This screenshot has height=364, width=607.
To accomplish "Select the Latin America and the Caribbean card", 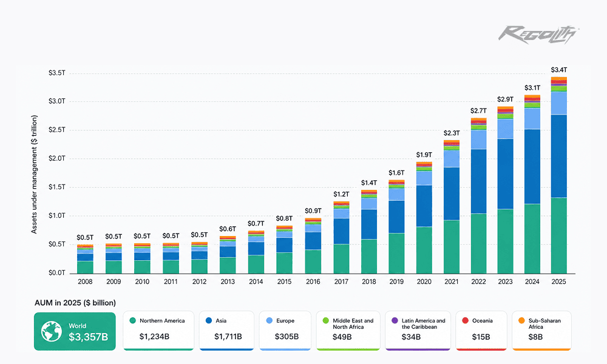I will pos(418,331).
